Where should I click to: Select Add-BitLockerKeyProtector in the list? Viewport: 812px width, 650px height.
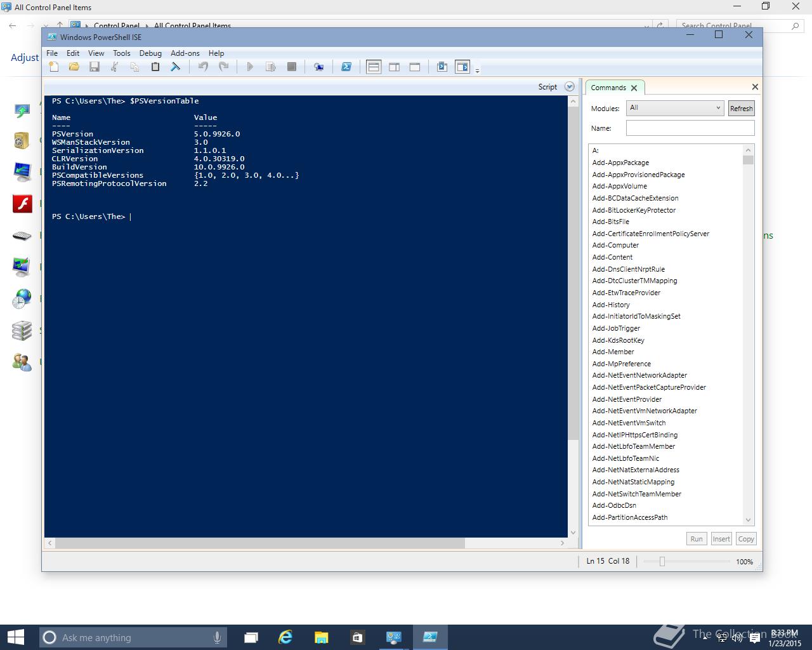click(x=634, y=210)
